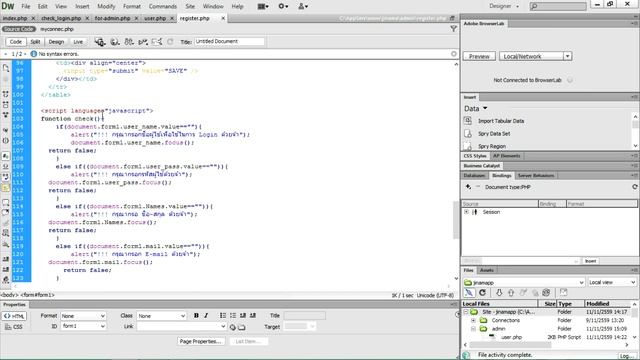The width and height of the screenshot is (640, 360).
Task: Open the Site menu
Action: [190, 6]
